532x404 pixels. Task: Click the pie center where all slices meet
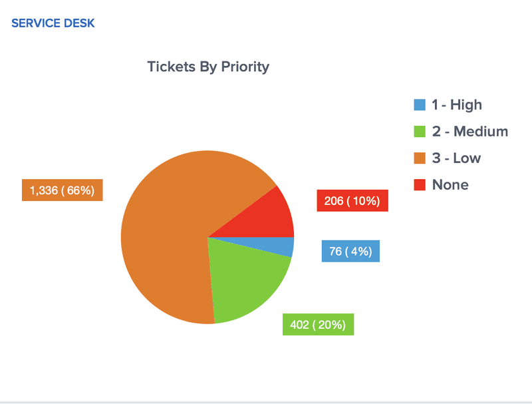click(207, 238)
